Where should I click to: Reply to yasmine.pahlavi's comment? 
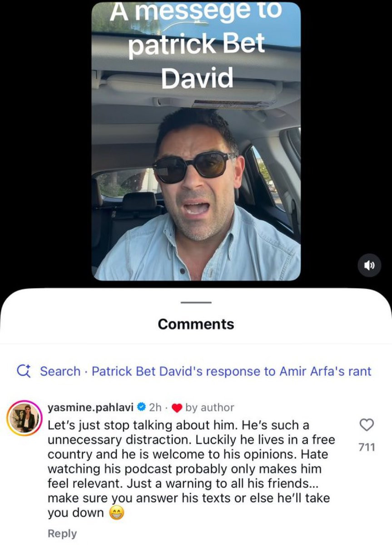62,533
